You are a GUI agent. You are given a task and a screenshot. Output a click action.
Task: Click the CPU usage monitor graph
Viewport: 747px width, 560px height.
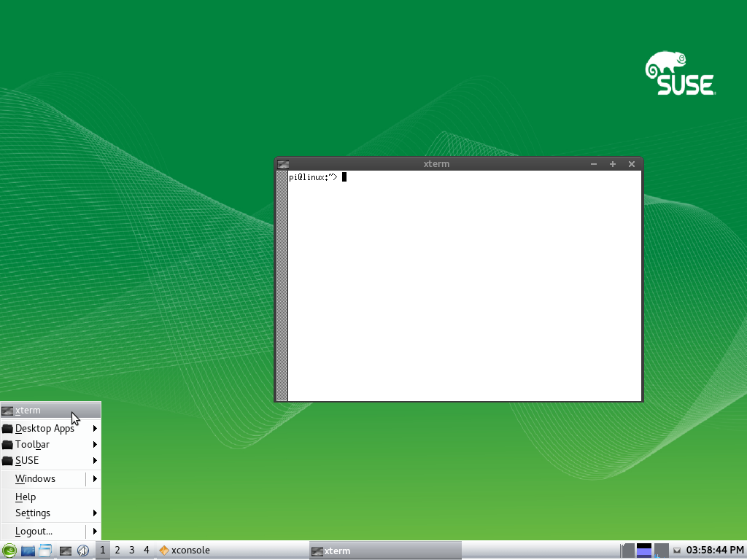click(629, 550)
